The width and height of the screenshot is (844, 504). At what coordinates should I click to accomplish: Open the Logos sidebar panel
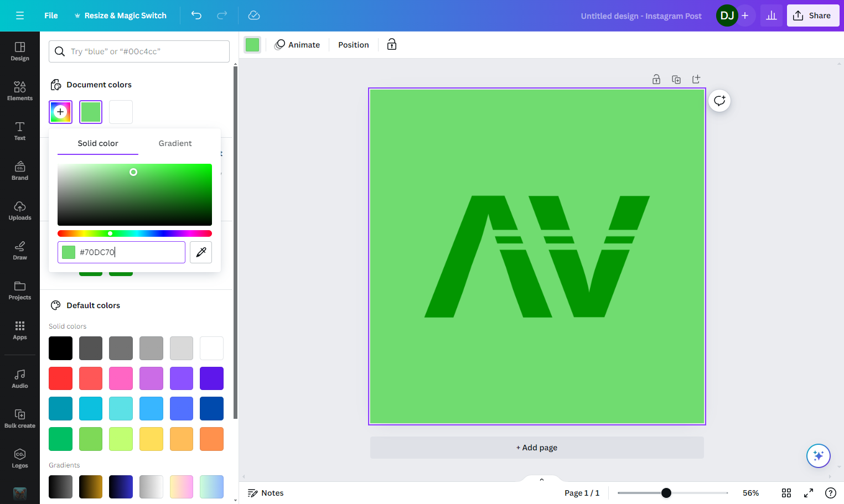[x=20, y=459]
